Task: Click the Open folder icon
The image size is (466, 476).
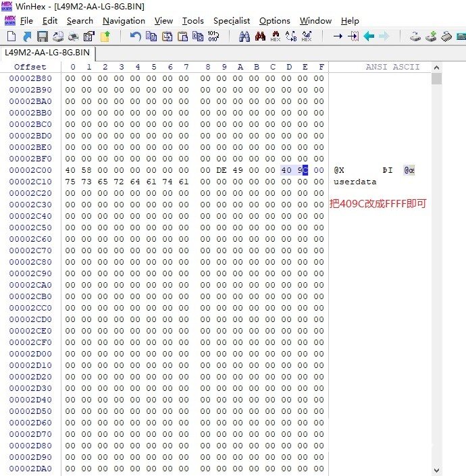Action: pyautogui.click(x=105, y=36)
